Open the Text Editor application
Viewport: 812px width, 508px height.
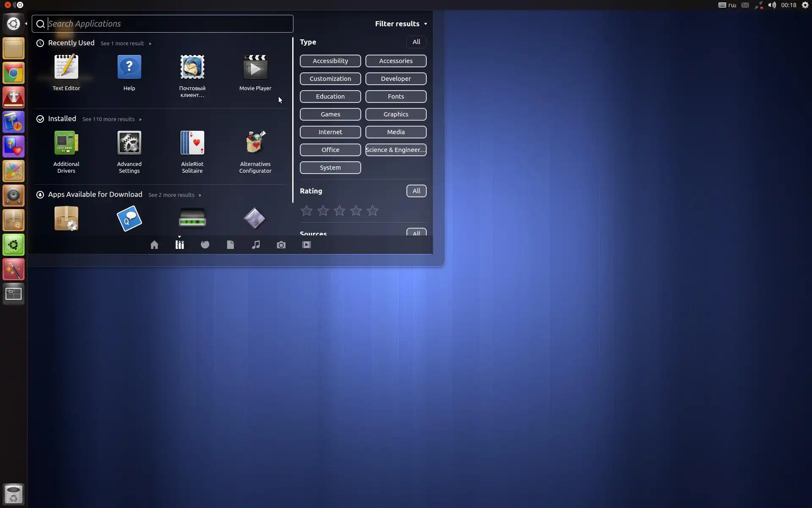click(66, 68)
